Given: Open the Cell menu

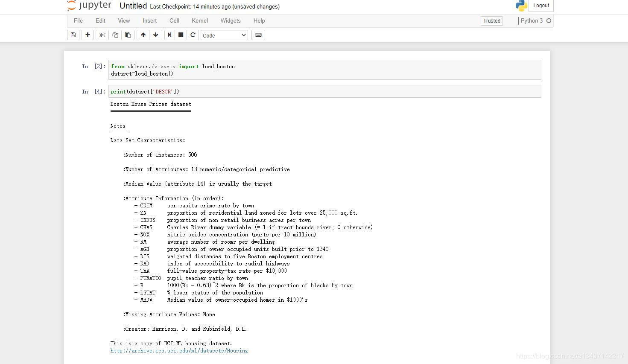Looking at the screenshot, I should click(x=174, y=21).
